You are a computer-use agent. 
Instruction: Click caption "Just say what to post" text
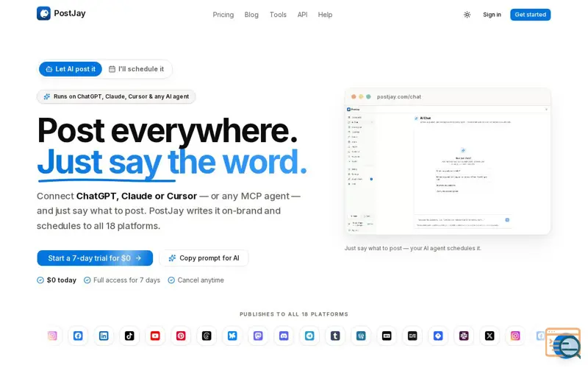coord(373,248)
